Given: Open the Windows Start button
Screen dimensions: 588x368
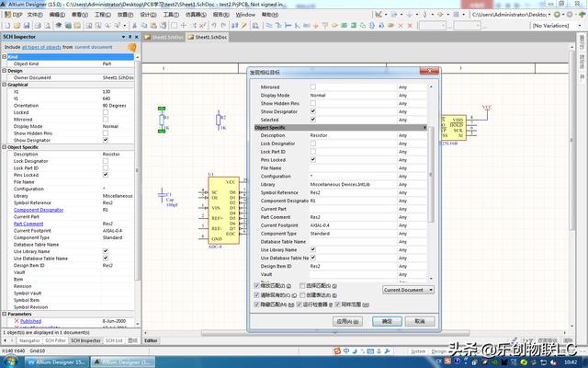Looking at the screenshot, I should pos(10,362).
